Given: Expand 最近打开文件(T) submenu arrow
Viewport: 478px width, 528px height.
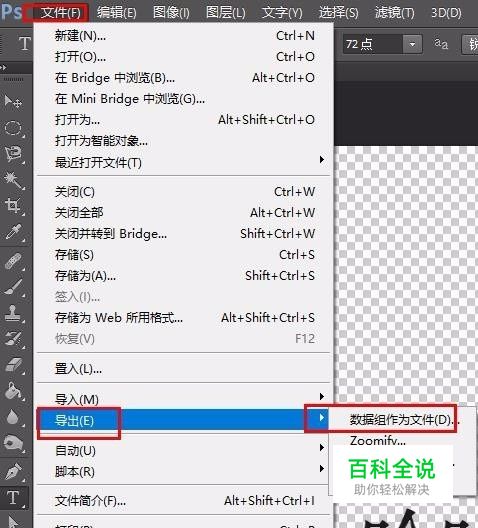Looking at the screenshot, I should [322, 160].
